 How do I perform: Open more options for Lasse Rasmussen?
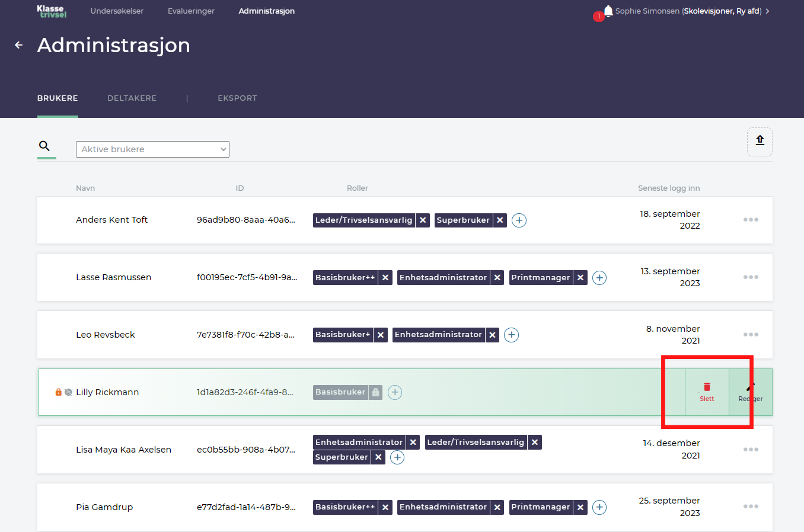[x=751, y=277]
